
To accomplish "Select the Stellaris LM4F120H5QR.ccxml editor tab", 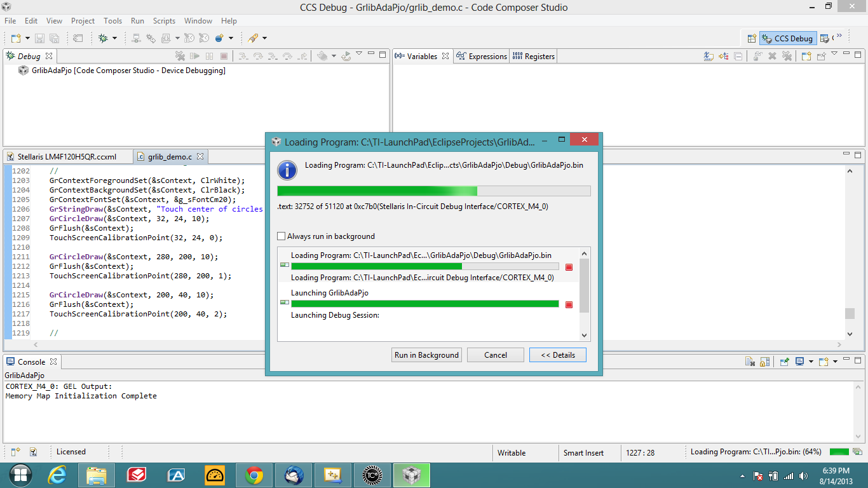I will pyautogui.click(x=67, y=156).
